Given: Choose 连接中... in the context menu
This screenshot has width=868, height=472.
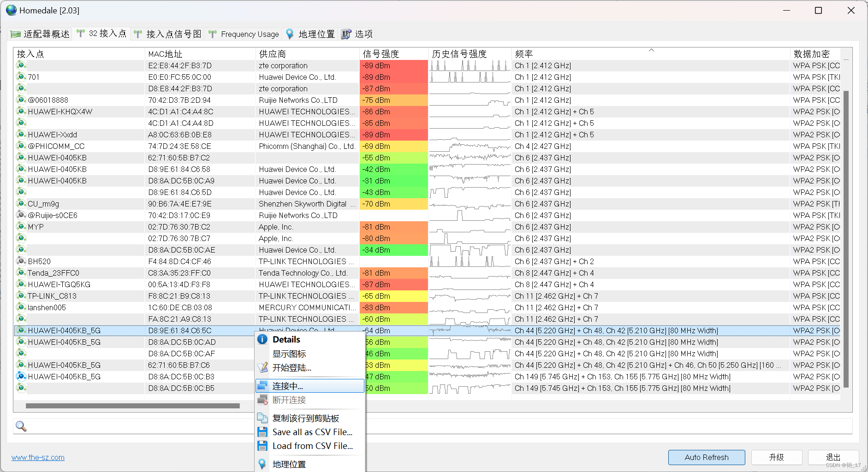Looking at the screenshot, I should click(309, 386).
